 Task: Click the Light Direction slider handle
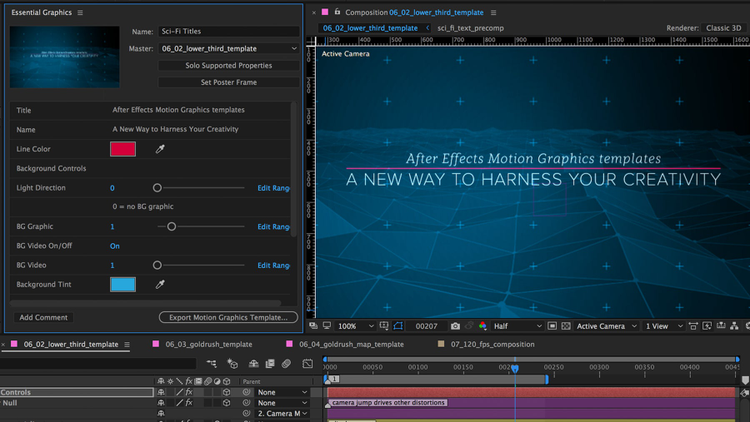click(157, 188)
